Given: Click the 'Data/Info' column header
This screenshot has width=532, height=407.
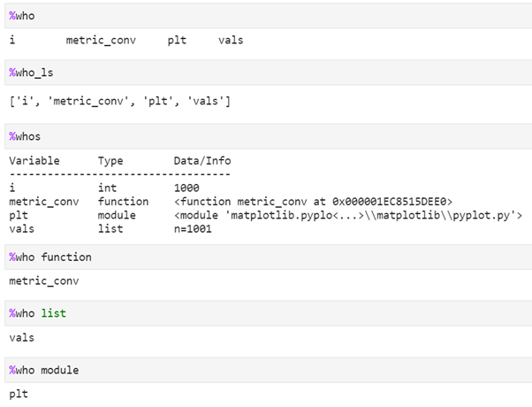Looking at the screenshot, I should click(202, 160).
